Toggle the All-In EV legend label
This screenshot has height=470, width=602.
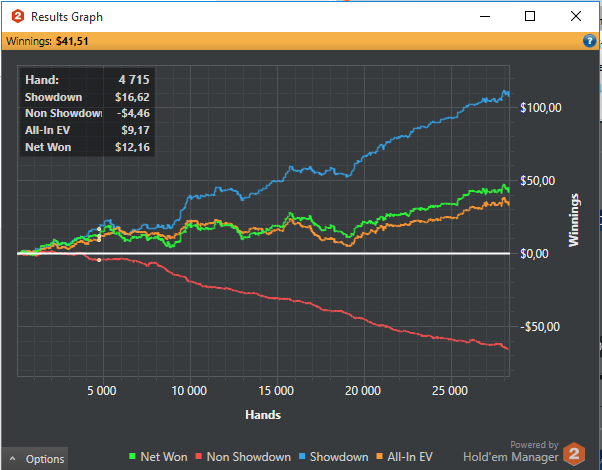tap(410, 457)
